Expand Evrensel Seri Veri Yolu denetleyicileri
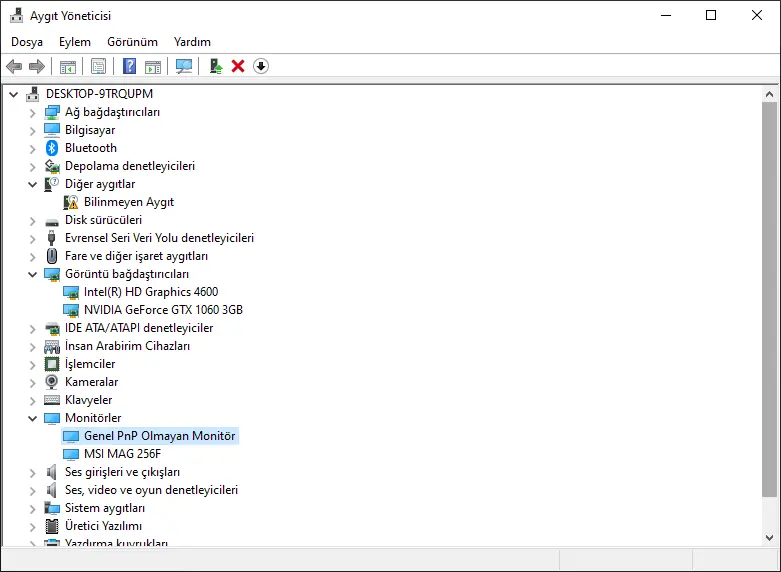Viewport: 781px width, 572px height. click(32, 239)
